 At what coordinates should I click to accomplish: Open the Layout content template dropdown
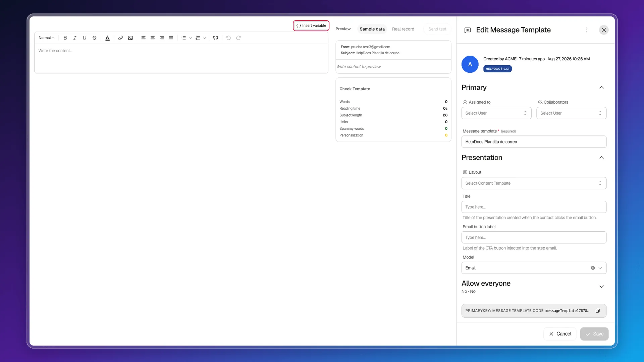tap(534, 183)
